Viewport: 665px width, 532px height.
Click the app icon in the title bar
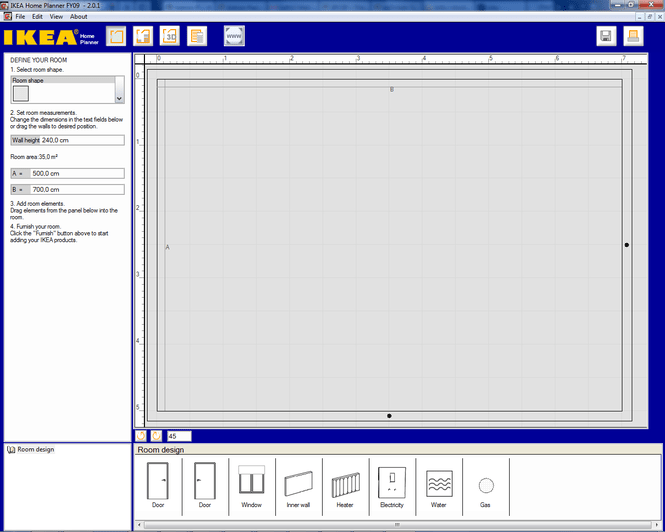(x=5, y=6)
